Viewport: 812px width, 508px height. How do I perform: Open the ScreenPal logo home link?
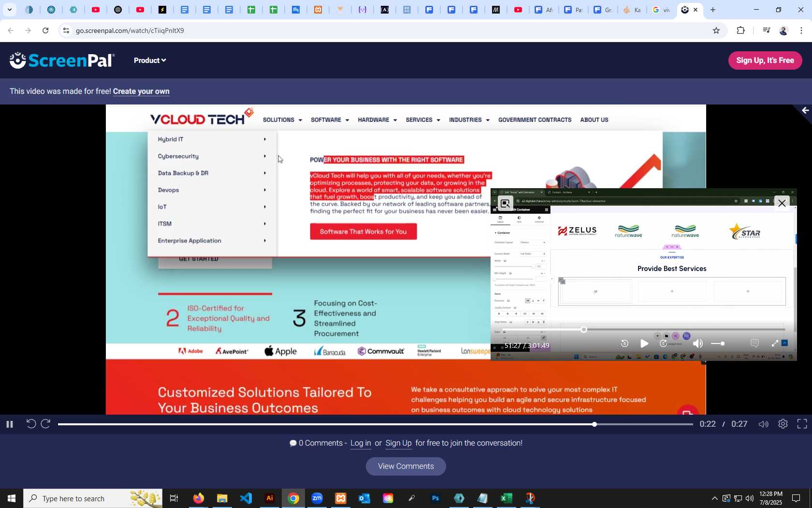(62, 60)
